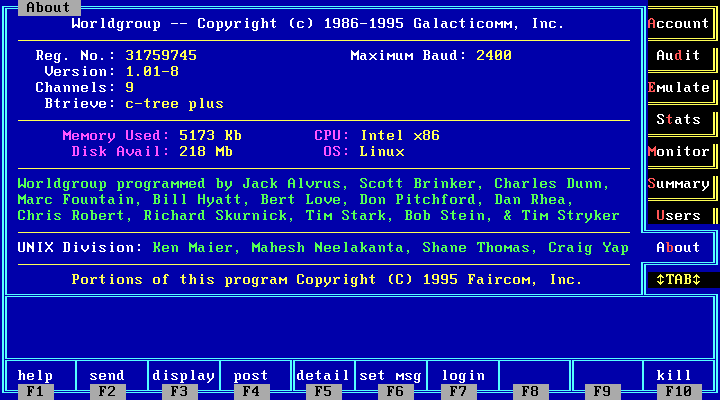This screenshot has height=400, width=720.
Task: Select the Emulate tab
Action: pyautogui.click(x=679, y=88)
